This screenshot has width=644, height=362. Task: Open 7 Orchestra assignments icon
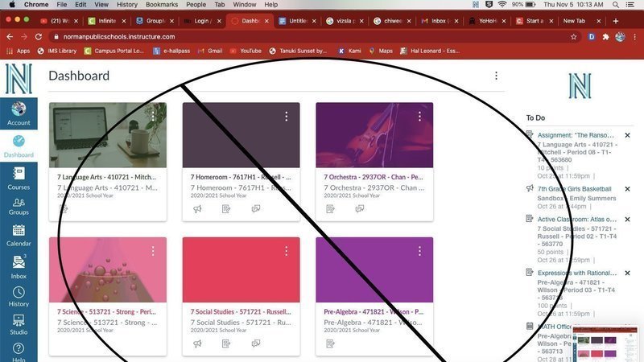(x=330, y=209)
